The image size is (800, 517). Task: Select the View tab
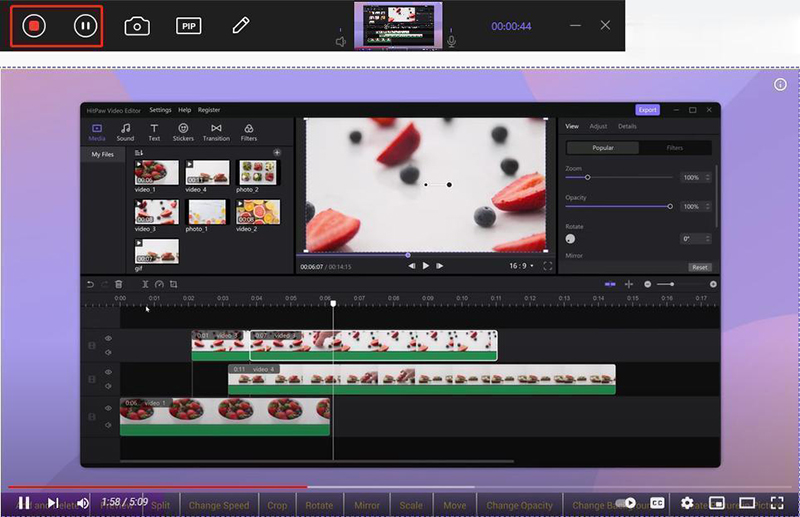[x=572, y=126]
